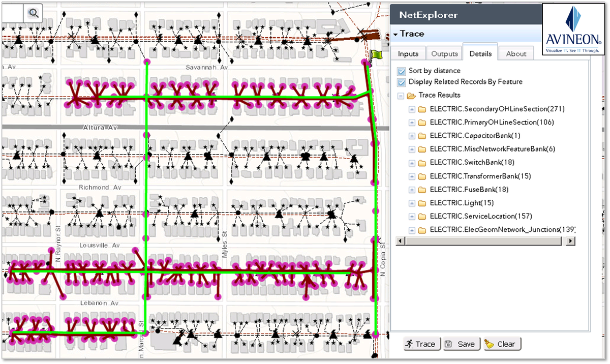Click the NetExplorer panel title
The image size is (610, 364).
[x=428, y=15]
